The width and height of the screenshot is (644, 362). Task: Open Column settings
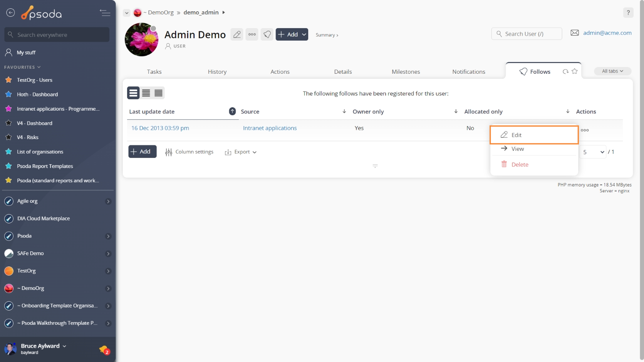click(x=189, y=152)
